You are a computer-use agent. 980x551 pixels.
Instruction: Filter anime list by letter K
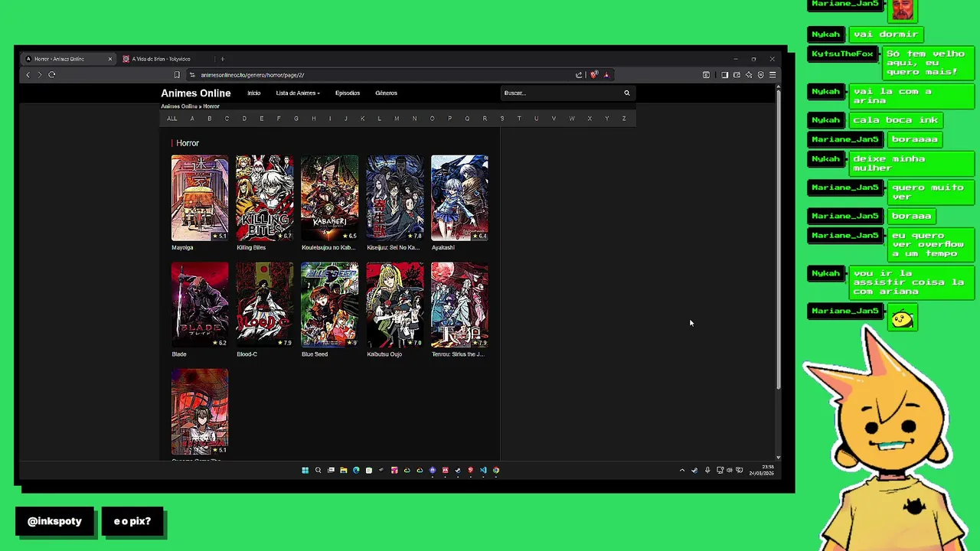point(362,119)
